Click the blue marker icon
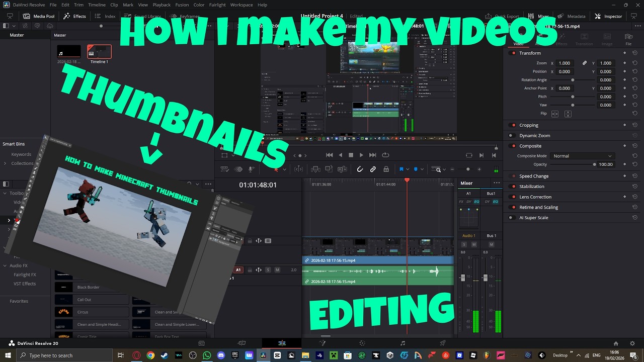The image size is (644, 362). click(x=416, y=169)
